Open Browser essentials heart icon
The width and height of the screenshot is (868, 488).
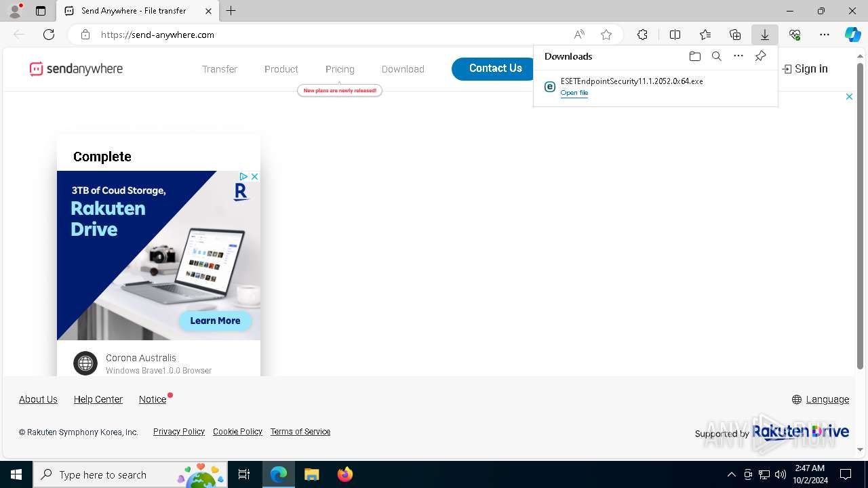pyautogui.click(x=795, y=35)
